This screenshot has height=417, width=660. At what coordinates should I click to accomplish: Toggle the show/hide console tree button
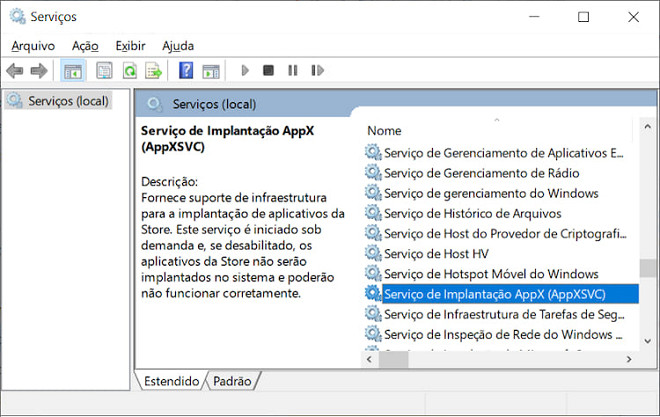click(x=73, y=71)
